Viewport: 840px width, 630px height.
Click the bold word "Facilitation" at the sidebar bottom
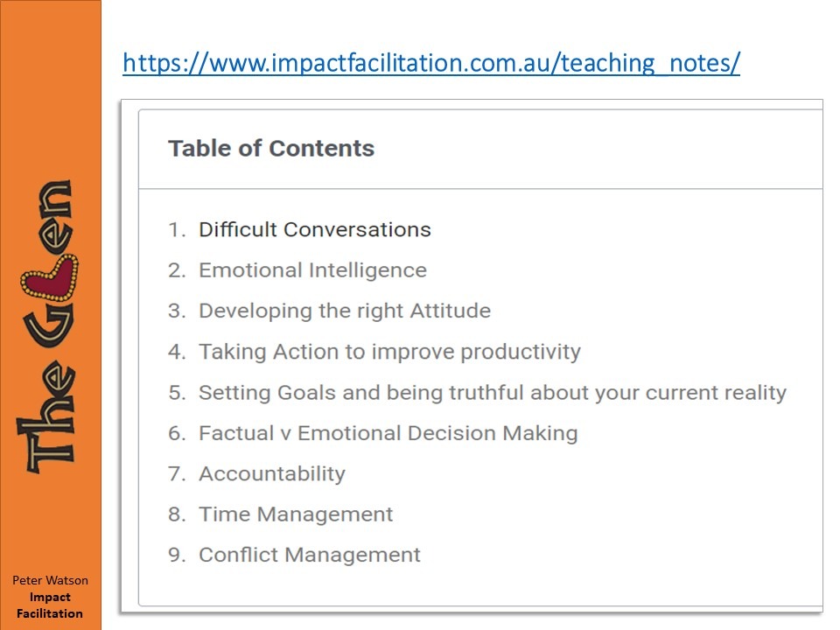[x=50, y=613]
